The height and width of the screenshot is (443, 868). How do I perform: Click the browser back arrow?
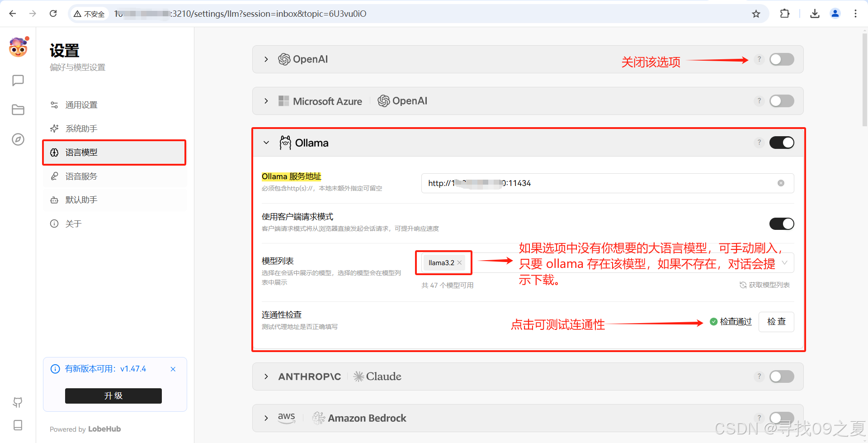point(13,14)
